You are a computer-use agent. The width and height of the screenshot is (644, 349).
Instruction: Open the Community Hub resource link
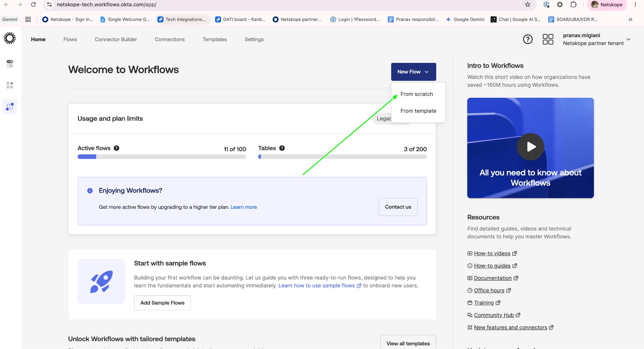click(494, 315)
